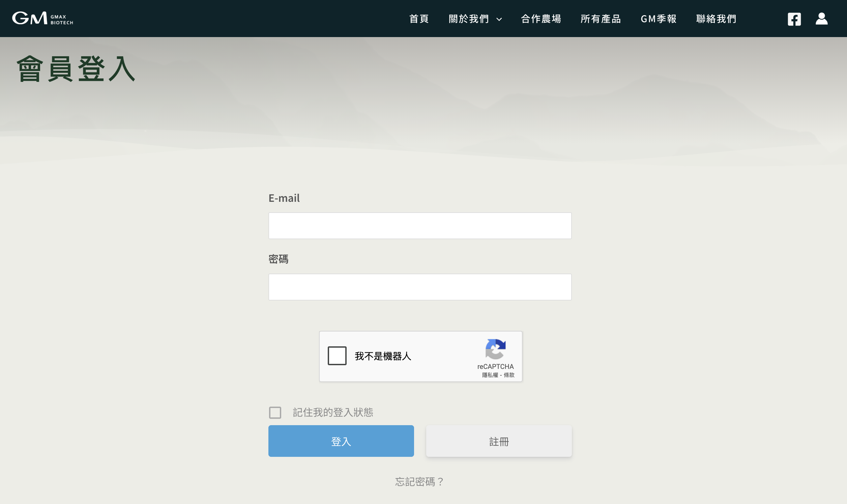This screenshot has height=504, width=847.
Task: Focus the E-mail input field
Action: (420, 226)
